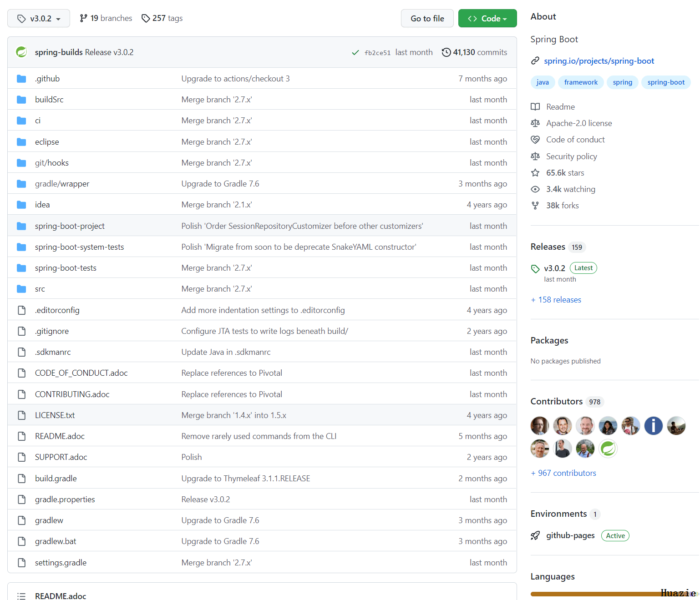
Task: Open commit 'Release v3.0.2' in gradle.properties row
Action: [x=206, y=499]
